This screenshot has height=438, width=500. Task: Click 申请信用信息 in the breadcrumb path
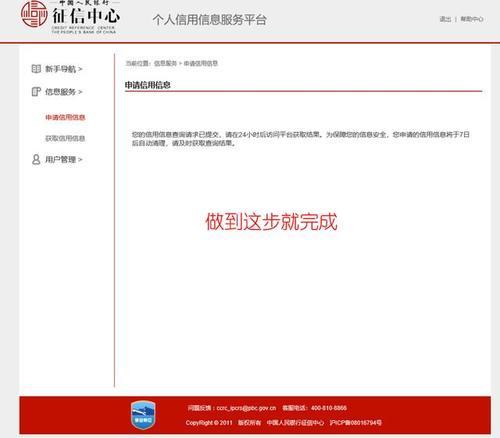pos(201,63)
